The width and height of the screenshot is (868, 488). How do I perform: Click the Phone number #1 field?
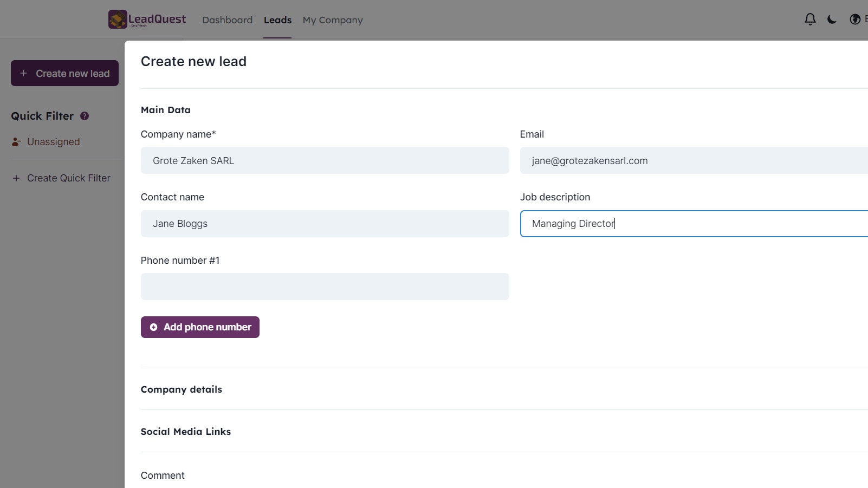click(325, 287)
